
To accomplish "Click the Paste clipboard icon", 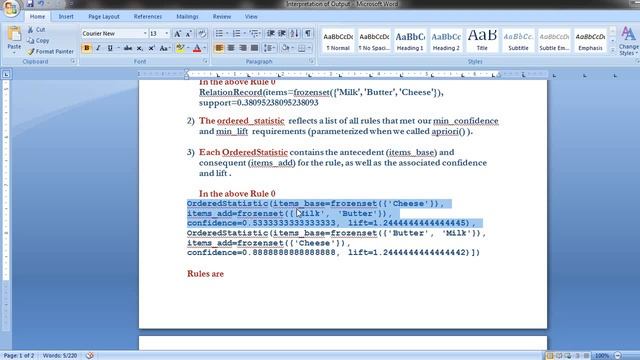I will coord(14,34).
